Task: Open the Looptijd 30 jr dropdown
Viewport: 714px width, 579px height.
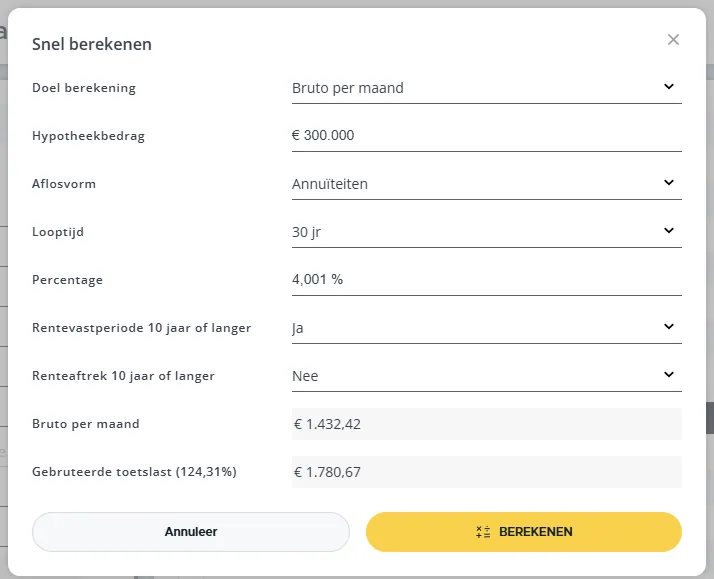Action: [486, 232]
